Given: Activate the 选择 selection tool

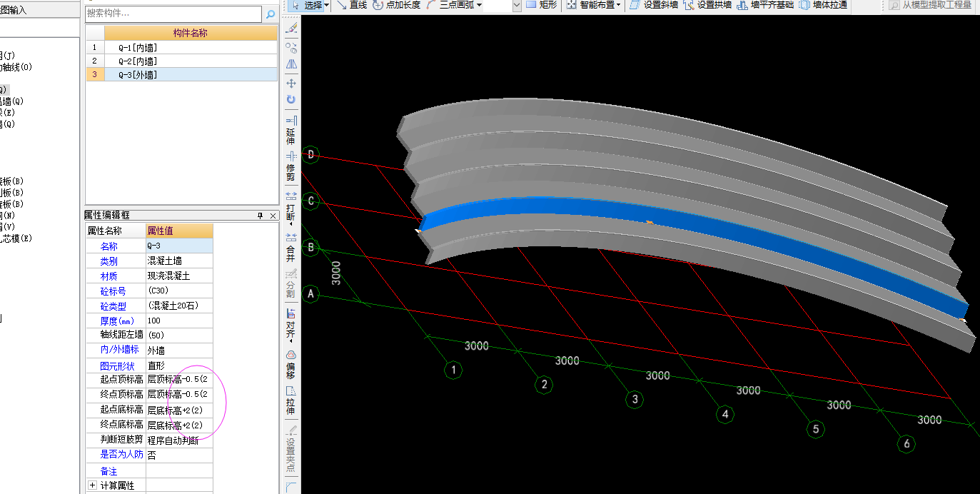Looking at the screenshot, I should 306,5.
